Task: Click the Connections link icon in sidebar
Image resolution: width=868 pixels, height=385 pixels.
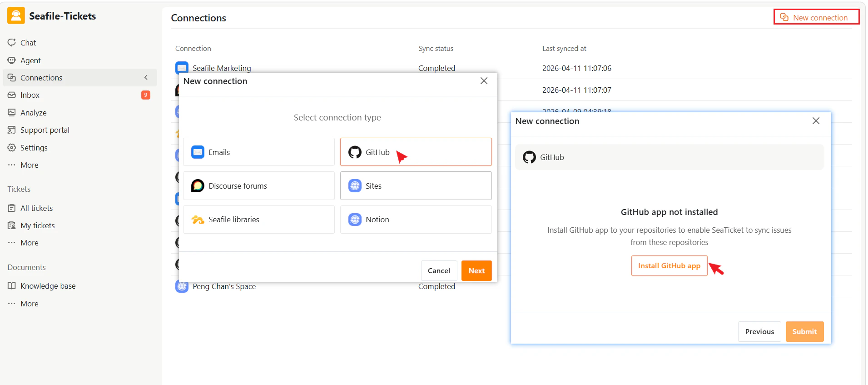Action: (x=12, y=77)
